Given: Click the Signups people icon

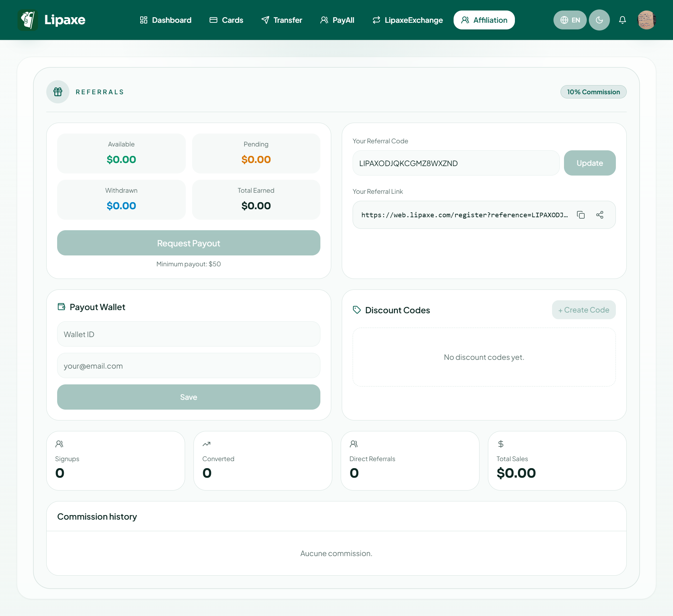Looking at the screenshot, I should pos(59,444).
